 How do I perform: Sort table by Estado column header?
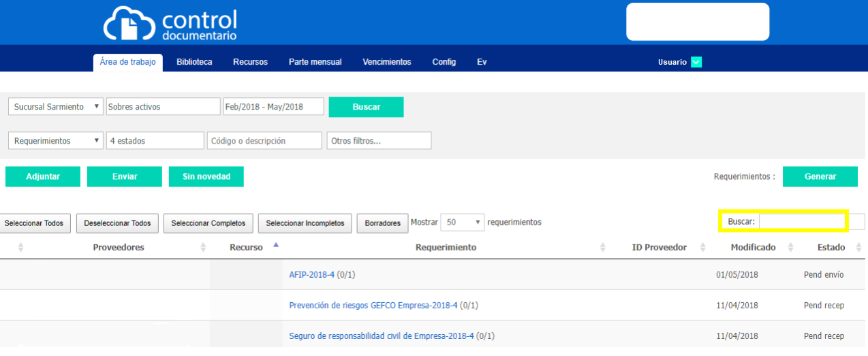click(831, 248)
